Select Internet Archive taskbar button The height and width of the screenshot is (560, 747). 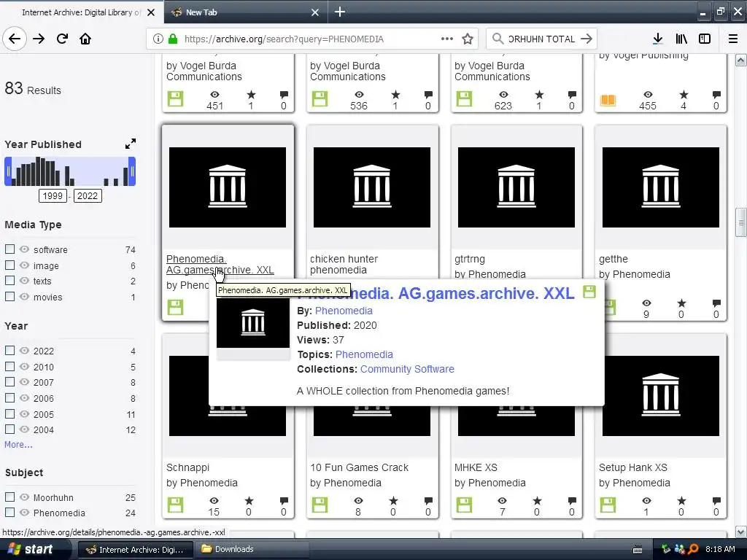[x=136, y=549]
